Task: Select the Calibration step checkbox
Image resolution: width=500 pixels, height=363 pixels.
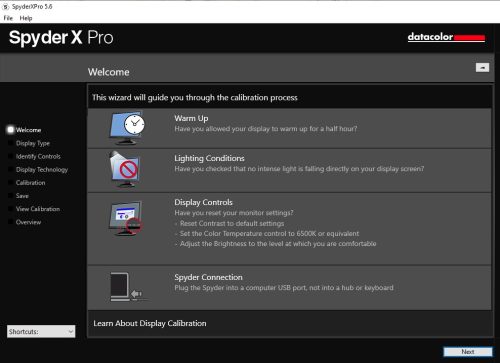Action: click(x=11, y=182)
